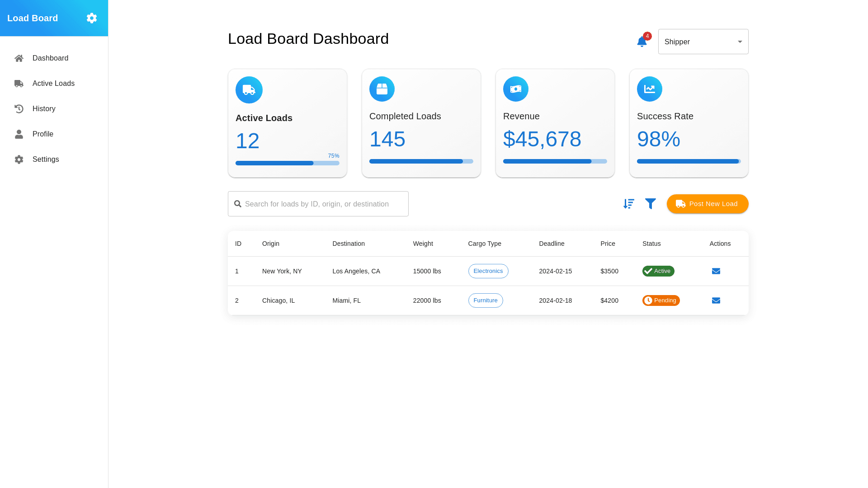Click the Shipper dropdown arrow
Image resolution: width=868 pixels, height=488 pixels.
pos(740,42)
